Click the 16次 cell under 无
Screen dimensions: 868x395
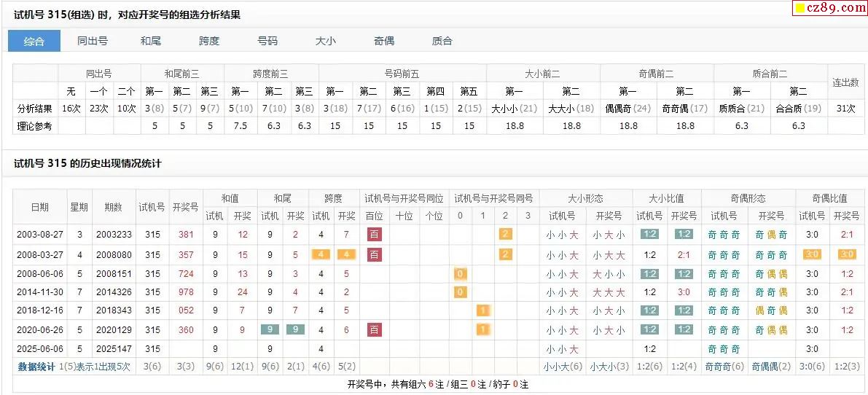pyautogui.click(x=71, y=109)
